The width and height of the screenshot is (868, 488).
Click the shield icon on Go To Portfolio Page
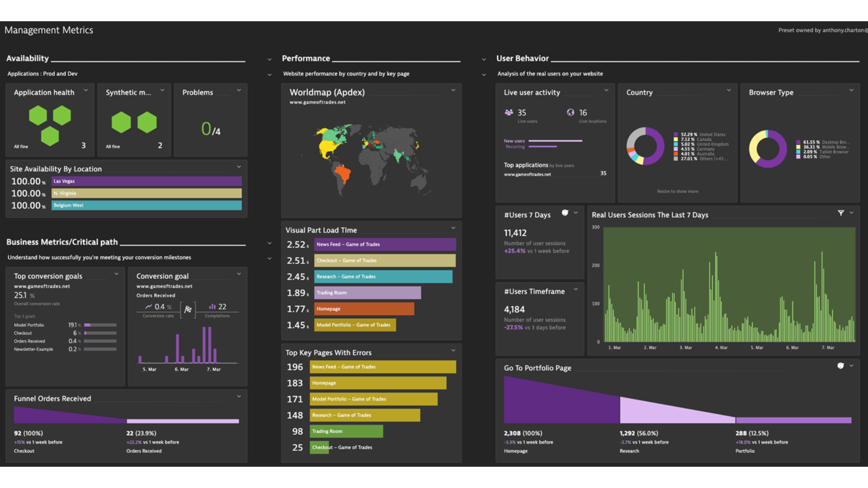(840, 366)
